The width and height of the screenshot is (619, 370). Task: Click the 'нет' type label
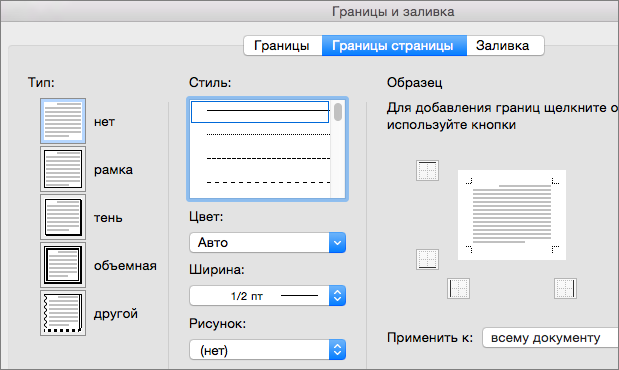pos(104,122)
